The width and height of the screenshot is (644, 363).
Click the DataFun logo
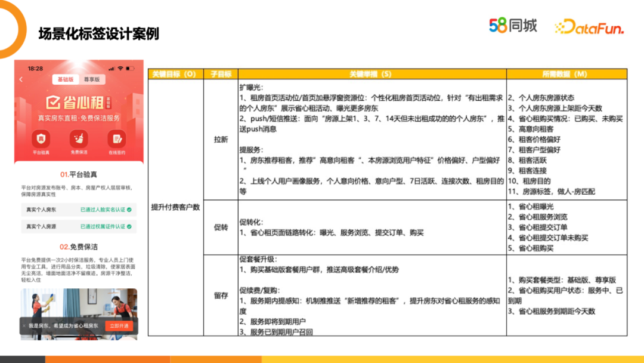590,26
